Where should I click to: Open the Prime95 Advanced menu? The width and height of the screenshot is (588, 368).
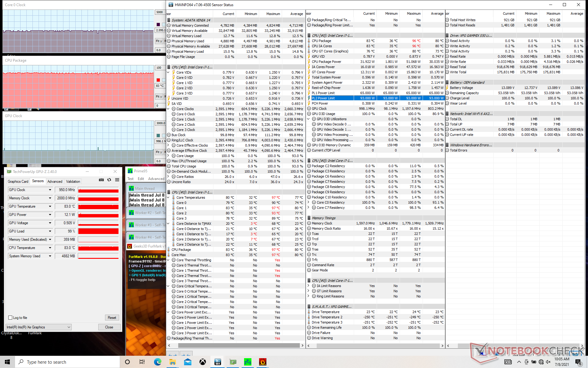pyautogui.click(x=156, y=179)
